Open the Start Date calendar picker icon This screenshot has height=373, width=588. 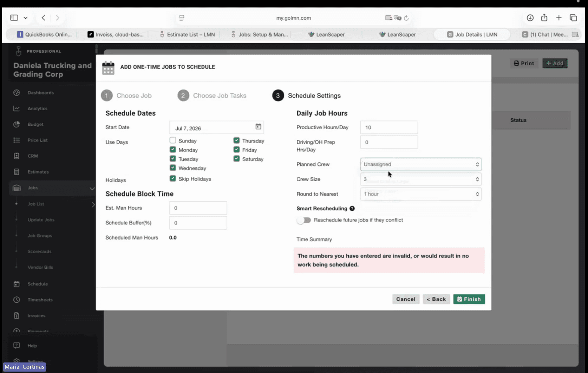point(258,126)
